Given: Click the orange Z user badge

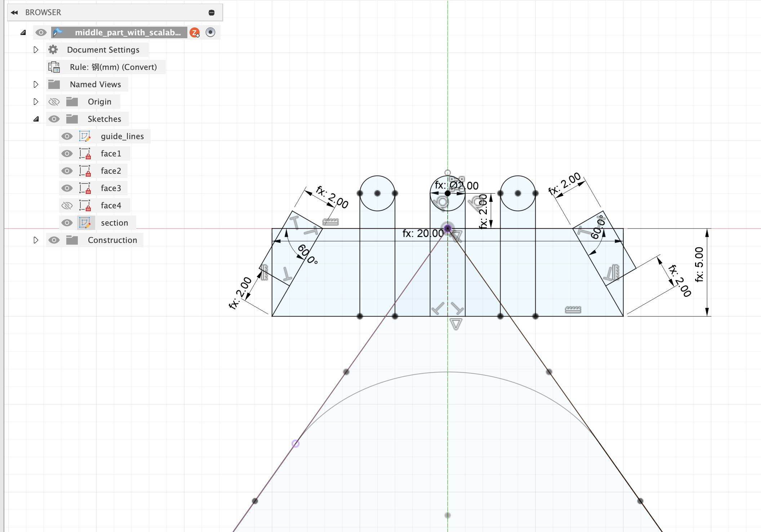Looking at the screenshot, I should pos(195,32).
